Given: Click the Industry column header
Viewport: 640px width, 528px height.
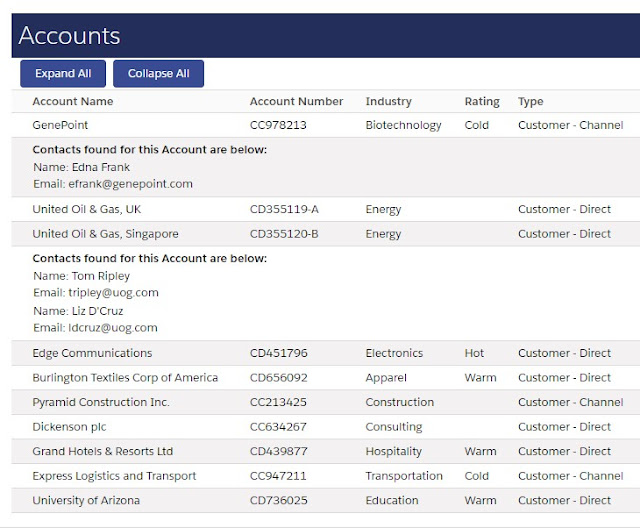Looking at the screenshot, I should click(389, 102).
